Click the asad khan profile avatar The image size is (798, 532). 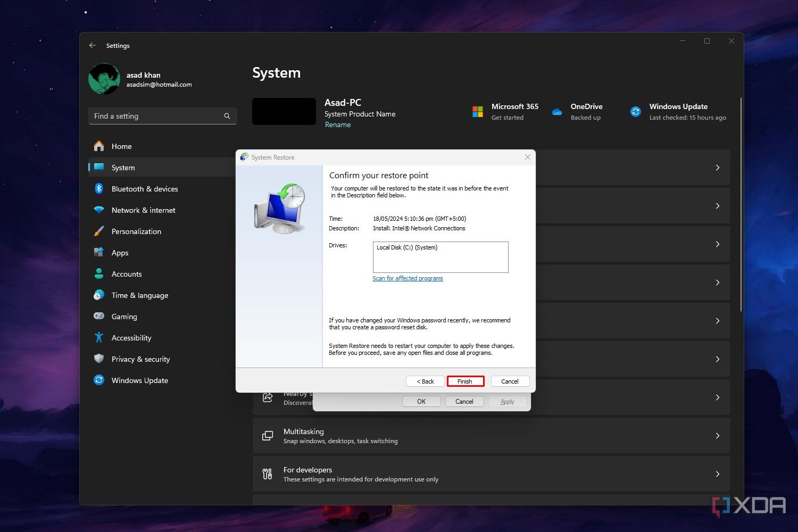[x=104, y=79]
